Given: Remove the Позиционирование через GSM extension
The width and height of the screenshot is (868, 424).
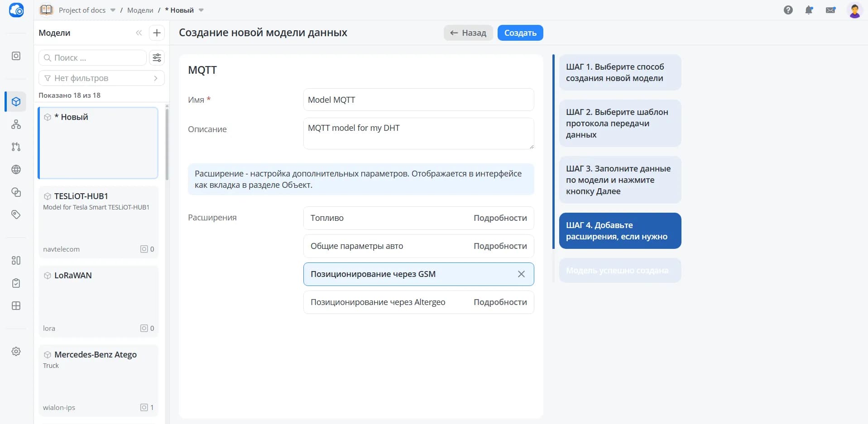Looking at the screenshot, I should pyautogui.click(x=521, y=274).
